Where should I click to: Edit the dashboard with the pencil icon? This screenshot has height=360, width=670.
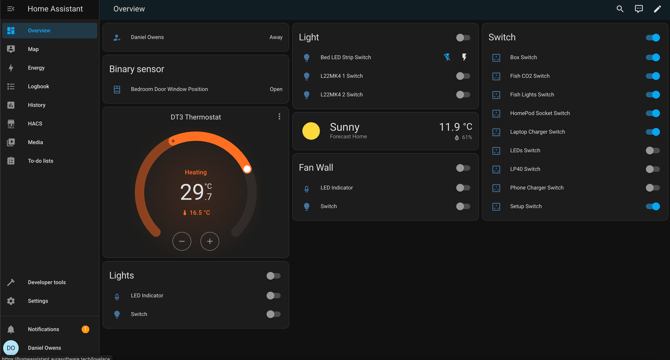pos(657,9)
